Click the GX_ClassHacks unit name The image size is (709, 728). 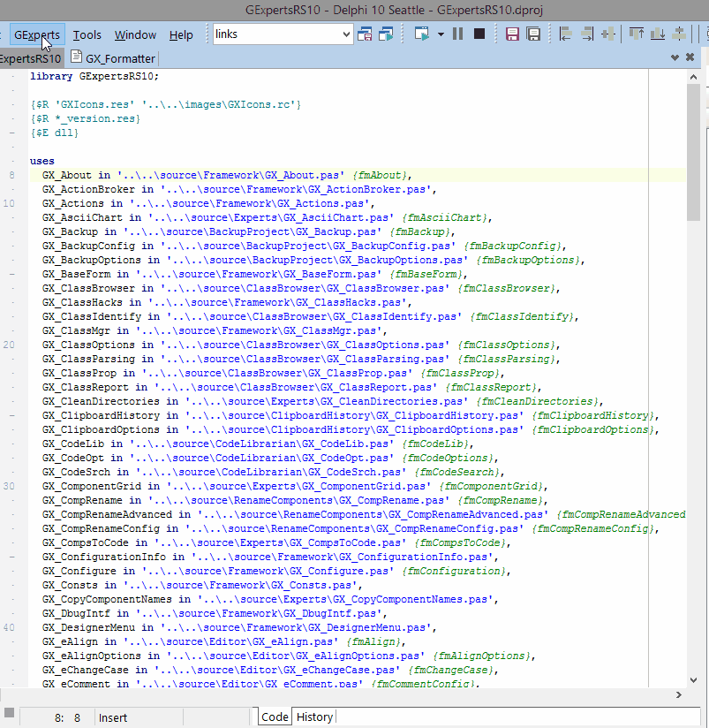point(82,303)
